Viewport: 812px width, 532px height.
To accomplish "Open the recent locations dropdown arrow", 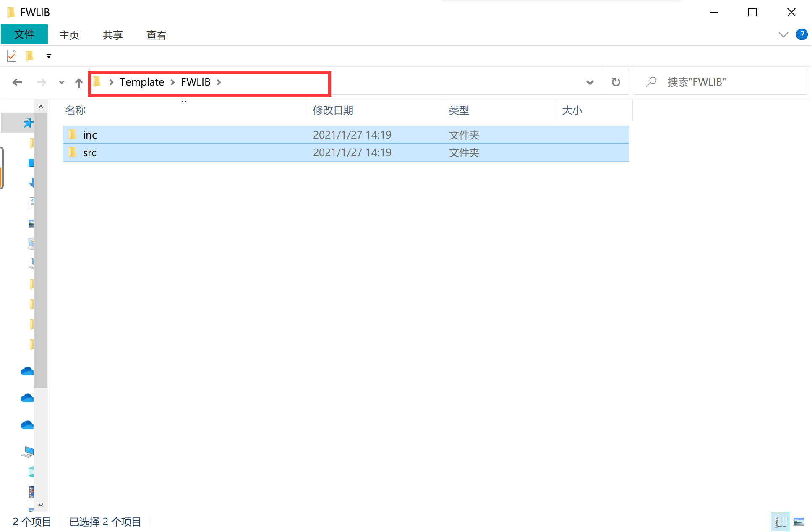I will 62,82.
